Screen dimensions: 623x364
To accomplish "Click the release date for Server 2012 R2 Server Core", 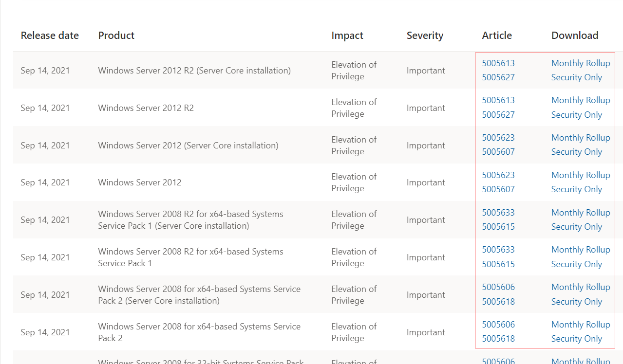I will 45,71.
